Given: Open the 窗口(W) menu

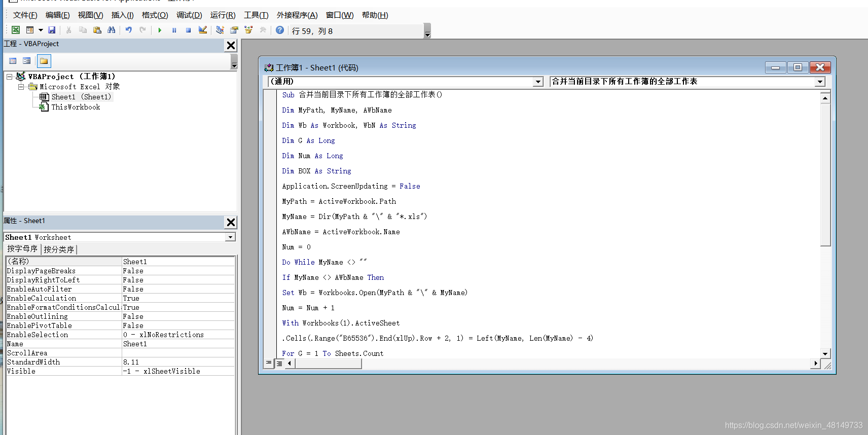Looking at the screenshot, I should (340, 15).
